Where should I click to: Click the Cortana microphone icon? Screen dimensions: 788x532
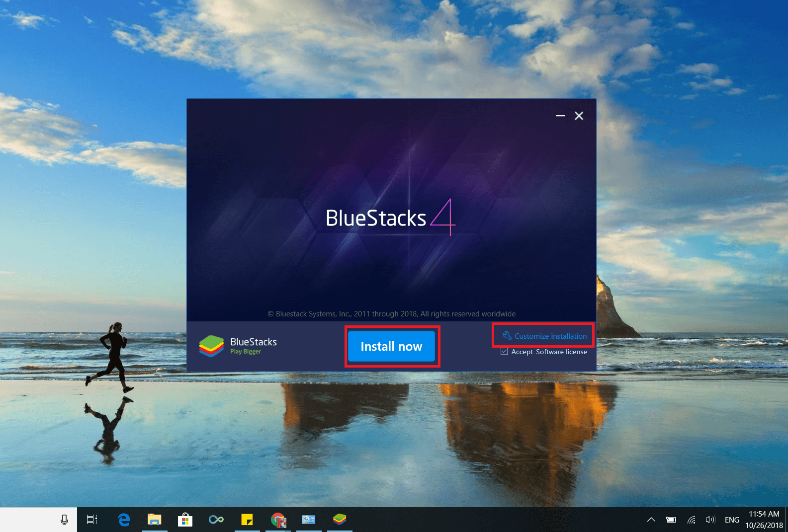(64, 520)
